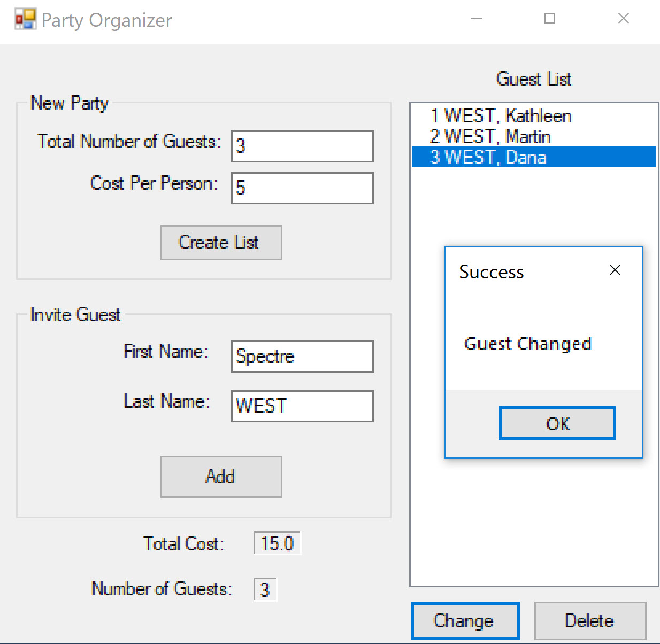Close the Success dialog with X

coord(615,270)
